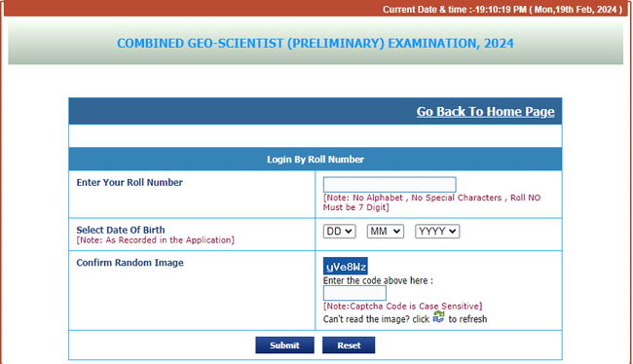This screenshot has width=633, height=364.
Task: Open the MM month dropdown
Action: coord(385,232)
